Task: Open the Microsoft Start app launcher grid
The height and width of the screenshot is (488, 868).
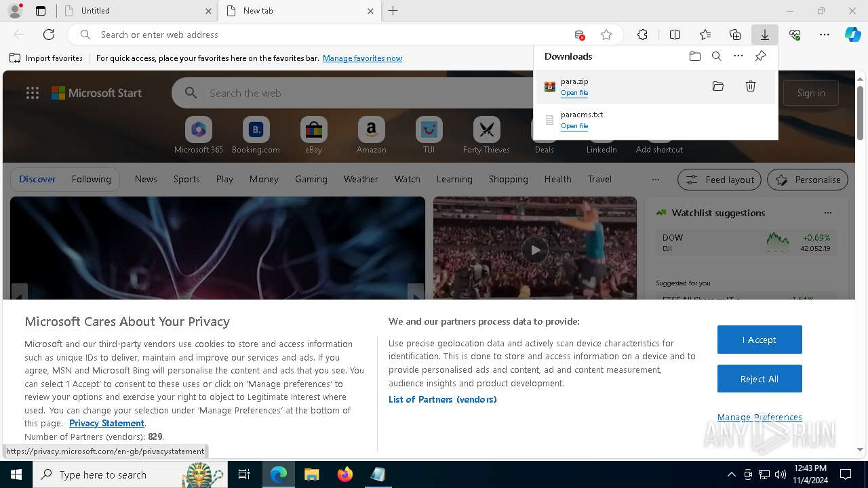Action: [x=33, y=94]
